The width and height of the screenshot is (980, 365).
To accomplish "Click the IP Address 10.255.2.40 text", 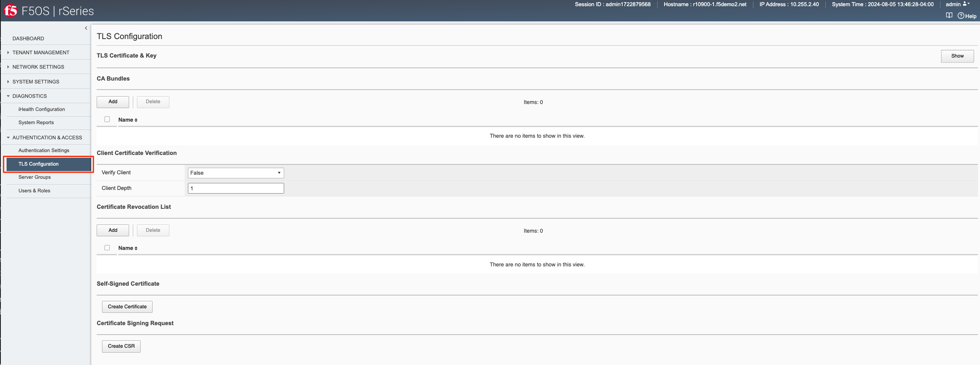I will [789, 5].
